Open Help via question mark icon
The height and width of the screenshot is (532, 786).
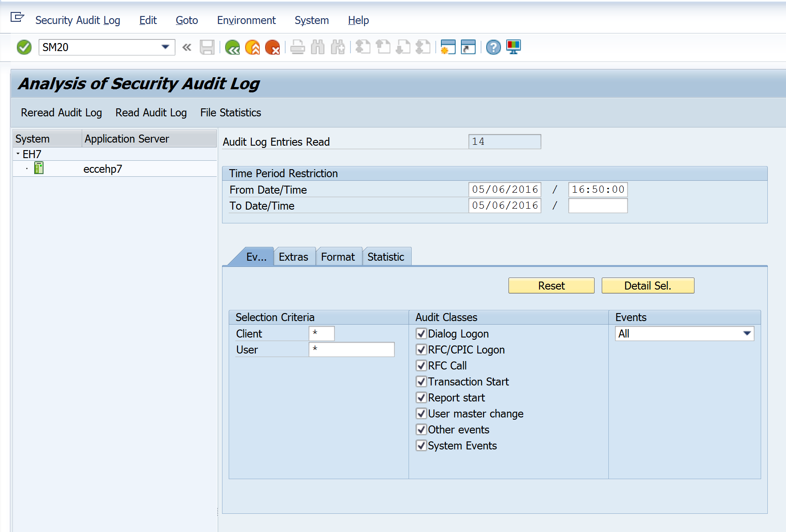coord(493,47)
